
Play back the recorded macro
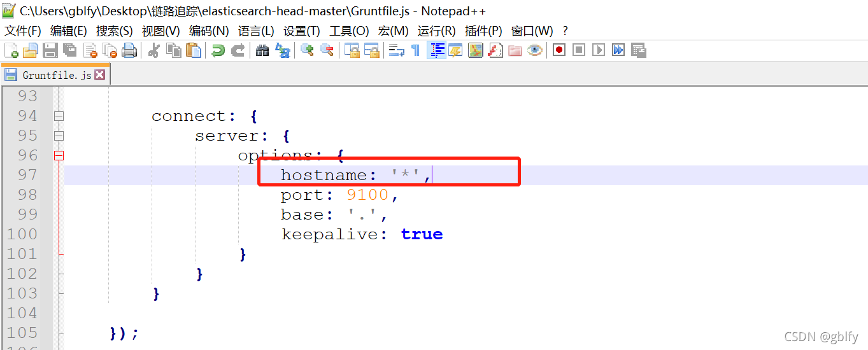pos(599,50)
